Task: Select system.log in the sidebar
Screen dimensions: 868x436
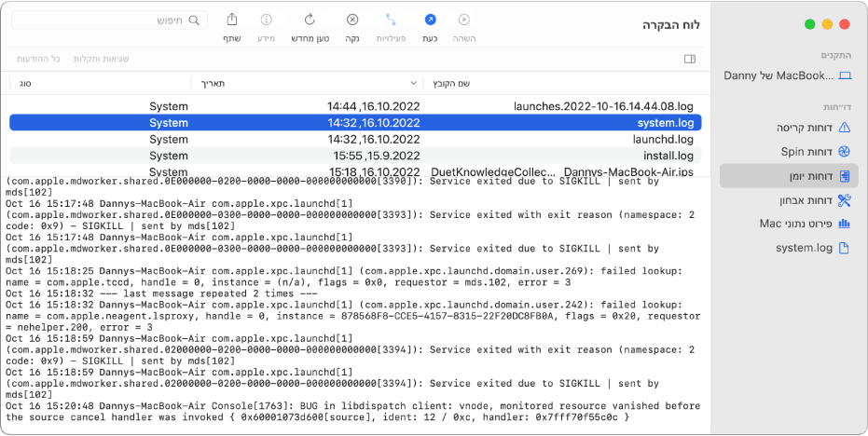Action: (789, 248)
